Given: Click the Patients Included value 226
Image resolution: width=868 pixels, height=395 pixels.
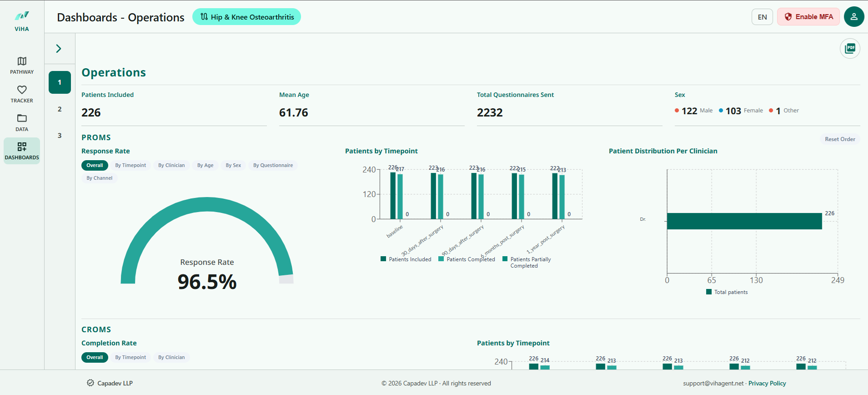Looking at the screenshot, I should (x=91, y=112).
